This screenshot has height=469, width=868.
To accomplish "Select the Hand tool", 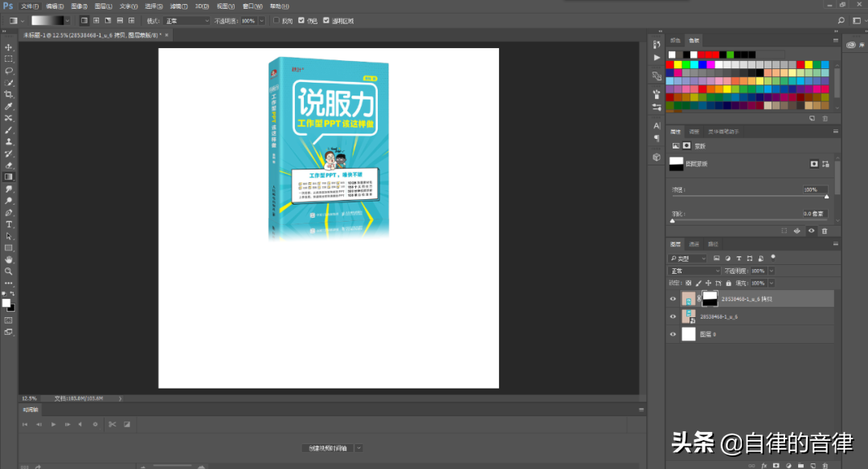I will [8, 259].
